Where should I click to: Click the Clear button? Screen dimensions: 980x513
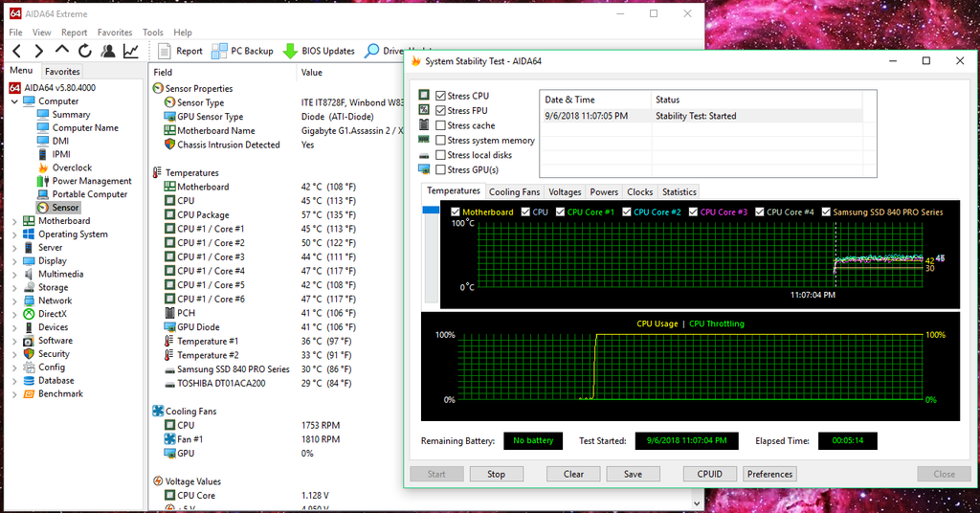tap(573, 475)
